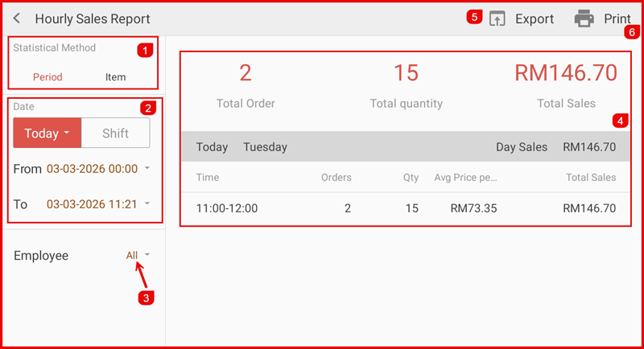Image resolution: width=644 pixels, height=349 pixels.
Task: Click the back arrow icon
Action: 17,18
